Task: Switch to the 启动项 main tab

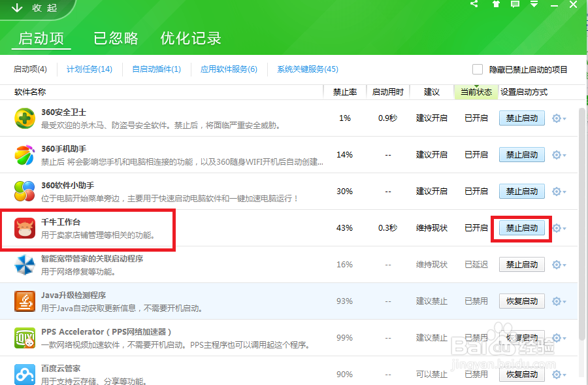Action: [41, 39]
